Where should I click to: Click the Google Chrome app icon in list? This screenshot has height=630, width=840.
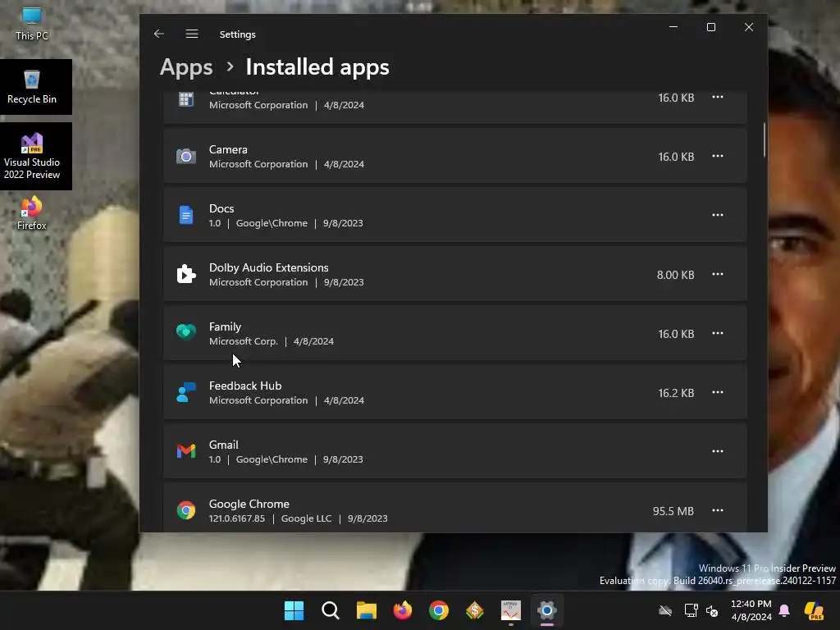pyautogui.click(x=186, y=510)
